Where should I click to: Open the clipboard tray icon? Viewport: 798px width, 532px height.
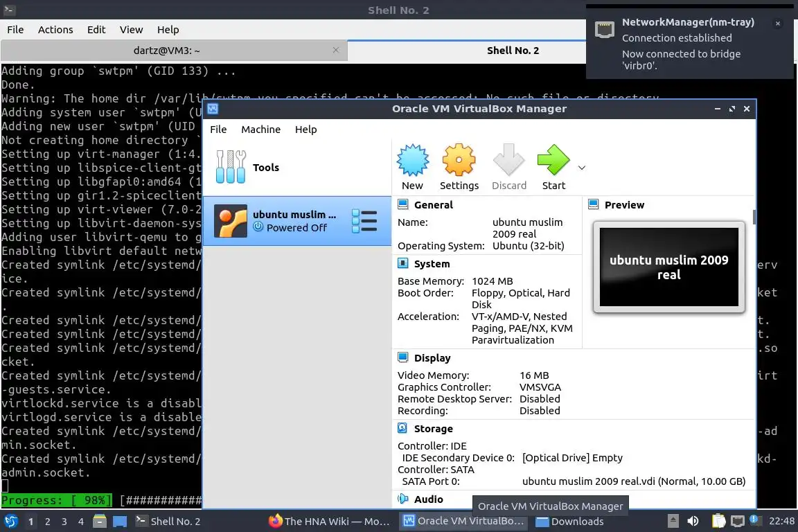pyautogui.click(x=718, y=521)
